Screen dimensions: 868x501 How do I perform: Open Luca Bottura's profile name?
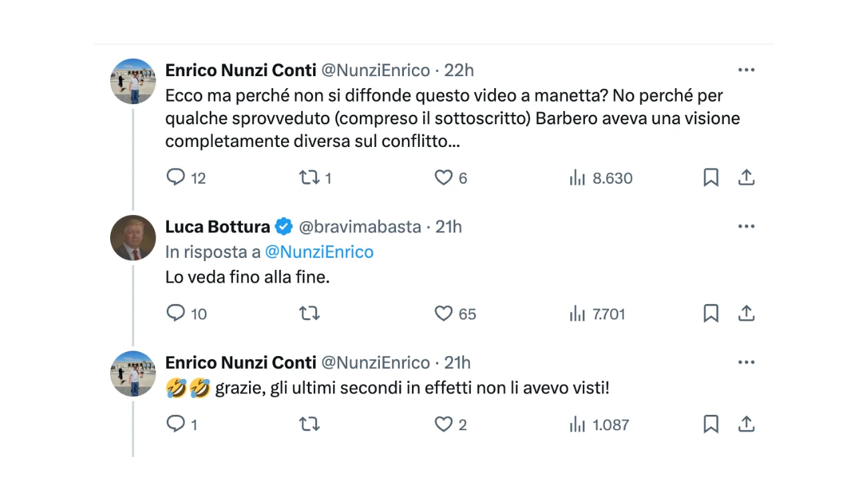(218, 227)
